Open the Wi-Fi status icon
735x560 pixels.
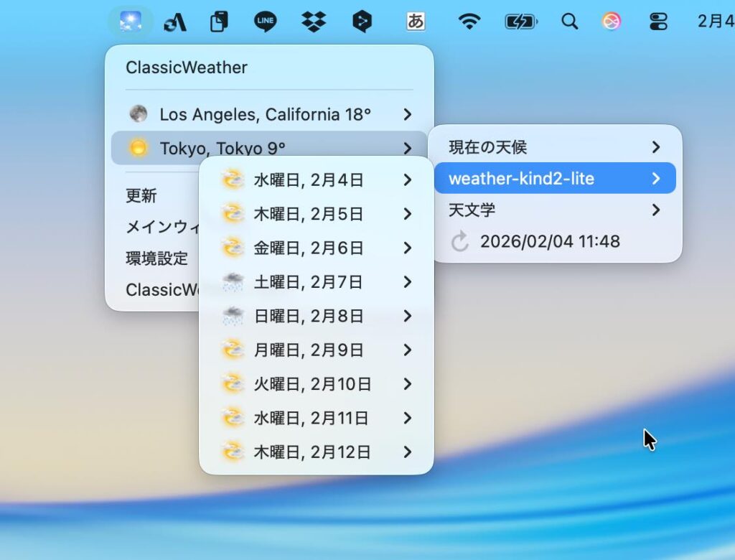click(469, 22)
